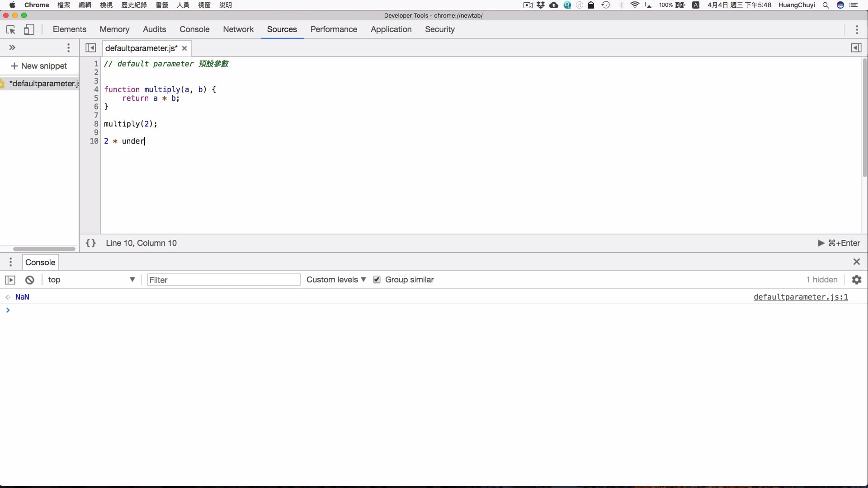The image size is (868, 488).
Task: Hide the navigator sidebar panel
Action: point(90,47)
